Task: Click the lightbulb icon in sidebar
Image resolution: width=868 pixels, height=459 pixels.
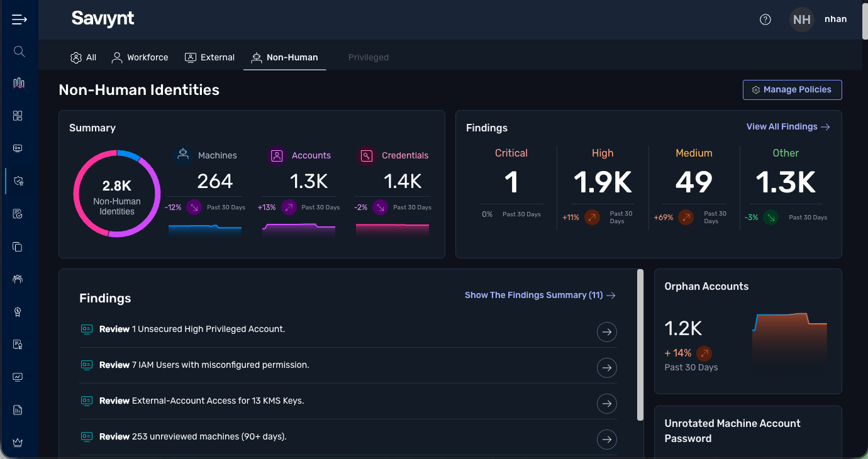Action: [x=18, y=312]
